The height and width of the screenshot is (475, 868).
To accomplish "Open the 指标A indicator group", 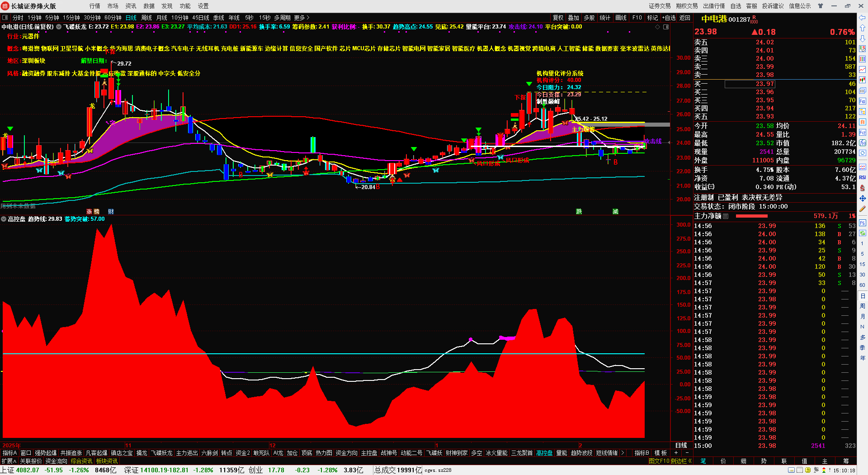I will (9, 453).
